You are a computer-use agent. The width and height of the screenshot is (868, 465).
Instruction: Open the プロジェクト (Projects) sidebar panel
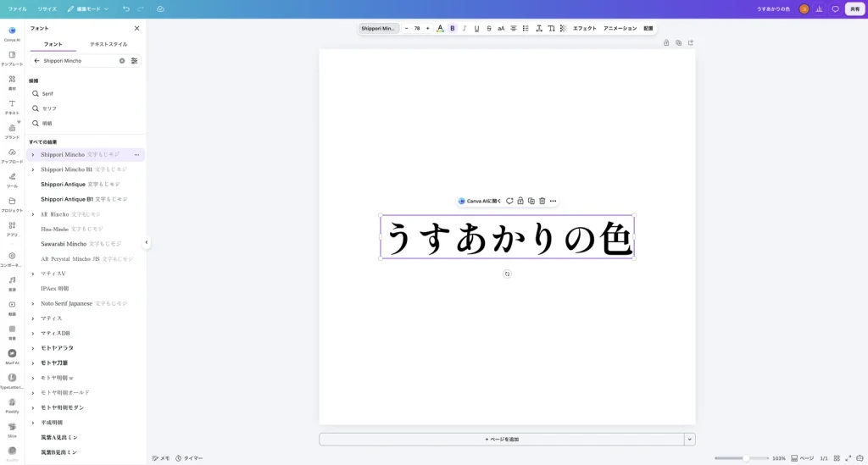[x=12, y=205]
